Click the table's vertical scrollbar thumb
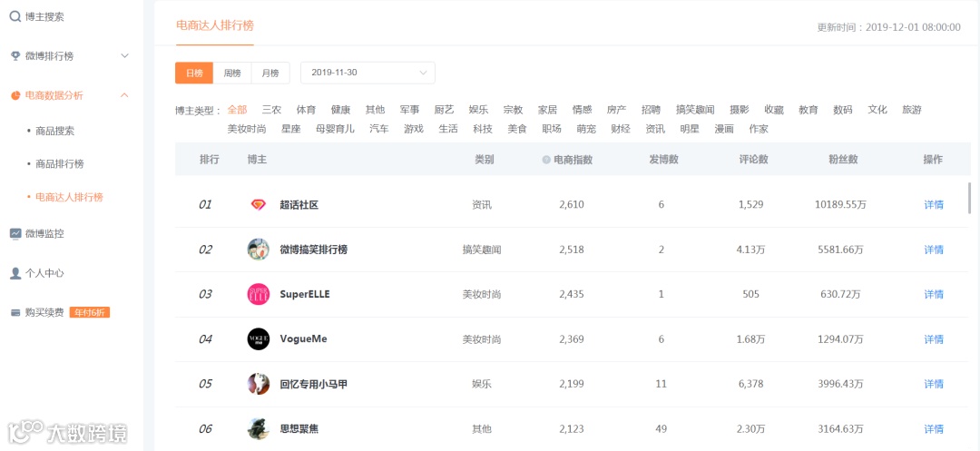This screenshot has width=980, height=451. pyautogui.click(x=969, y=198)
